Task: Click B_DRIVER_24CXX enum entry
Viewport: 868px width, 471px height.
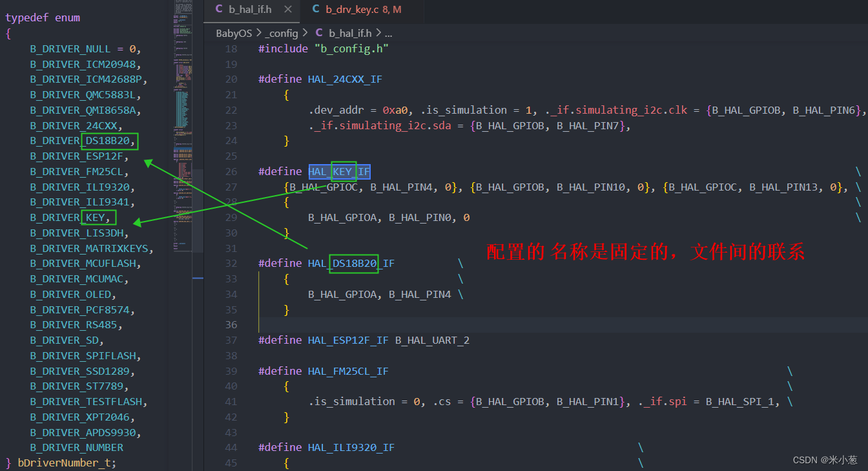Action: click(x=75, y=125)
